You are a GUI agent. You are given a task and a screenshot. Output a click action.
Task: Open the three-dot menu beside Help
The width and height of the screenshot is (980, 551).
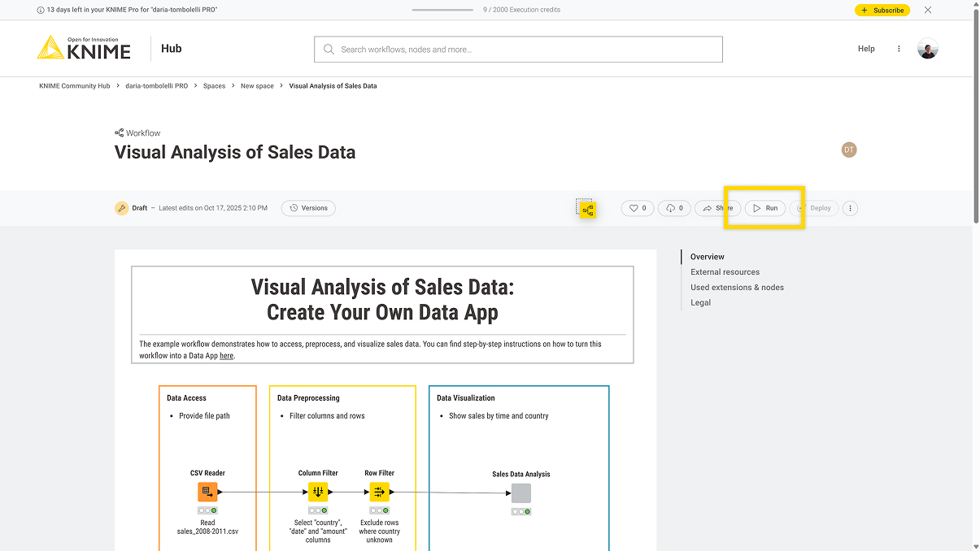tap(899, 48)
